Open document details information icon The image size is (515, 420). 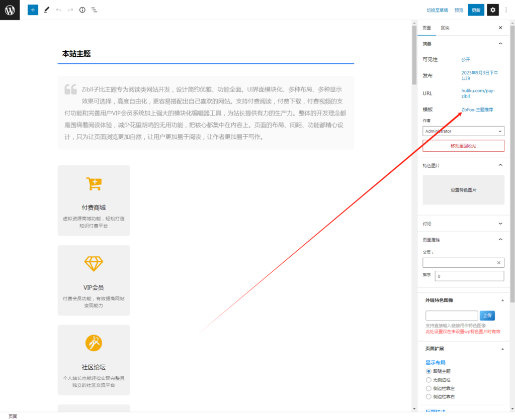coord(82,10)
